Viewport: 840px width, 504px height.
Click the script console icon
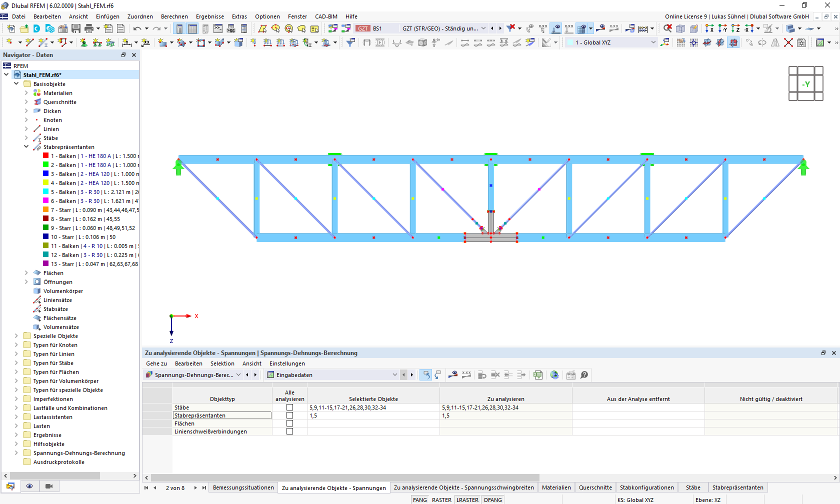(x=218, y=28)
